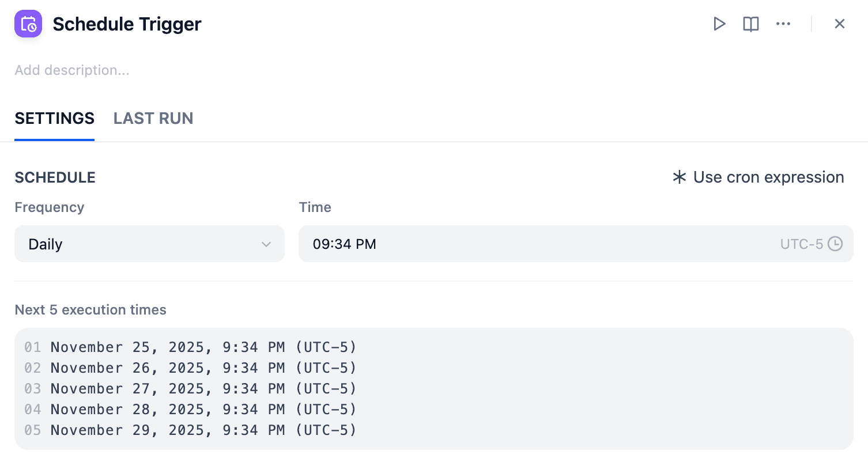Click the UTC-5 timezone label

(x=801, y=244)
